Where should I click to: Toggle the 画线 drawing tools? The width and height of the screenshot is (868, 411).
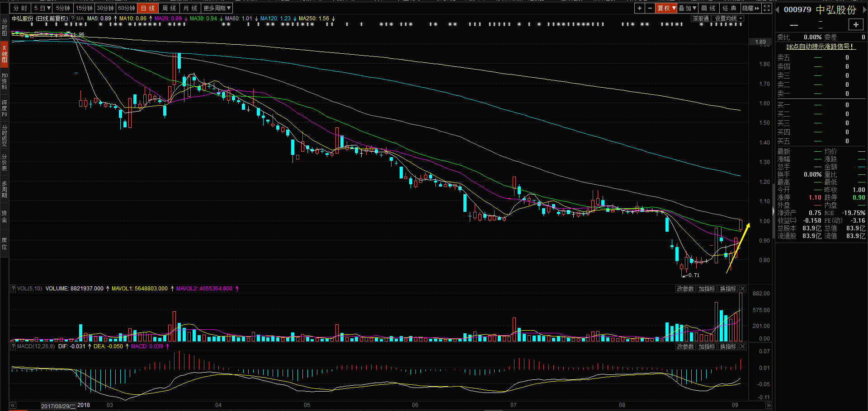pyautogui.click(x=708, y=8)
